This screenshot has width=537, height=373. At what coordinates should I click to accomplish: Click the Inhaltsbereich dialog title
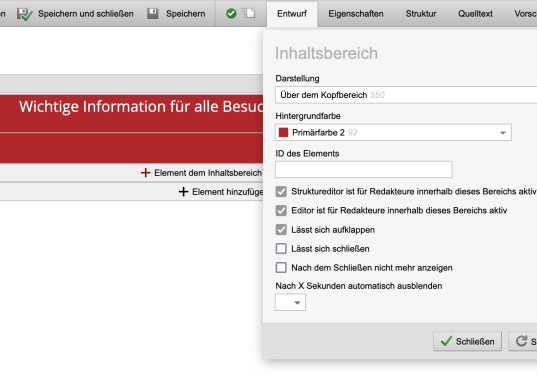[326, 53]
